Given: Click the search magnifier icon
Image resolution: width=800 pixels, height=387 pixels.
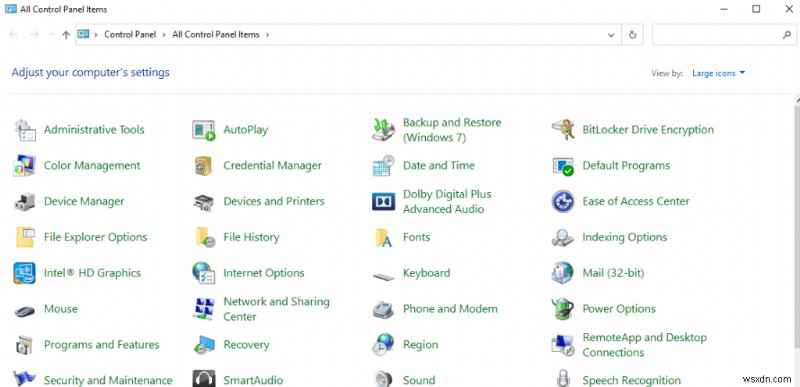Looking at the screenshot, I should [x=786, y=35].
